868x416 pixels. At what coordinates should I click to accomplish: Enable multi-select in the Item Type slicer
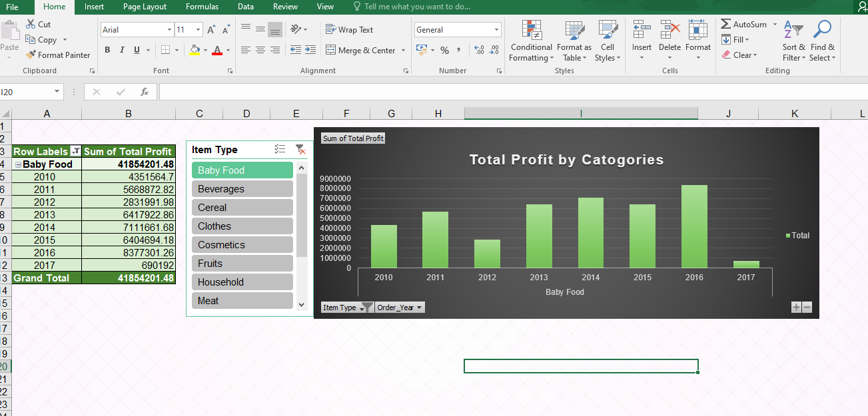coord(280,149)
